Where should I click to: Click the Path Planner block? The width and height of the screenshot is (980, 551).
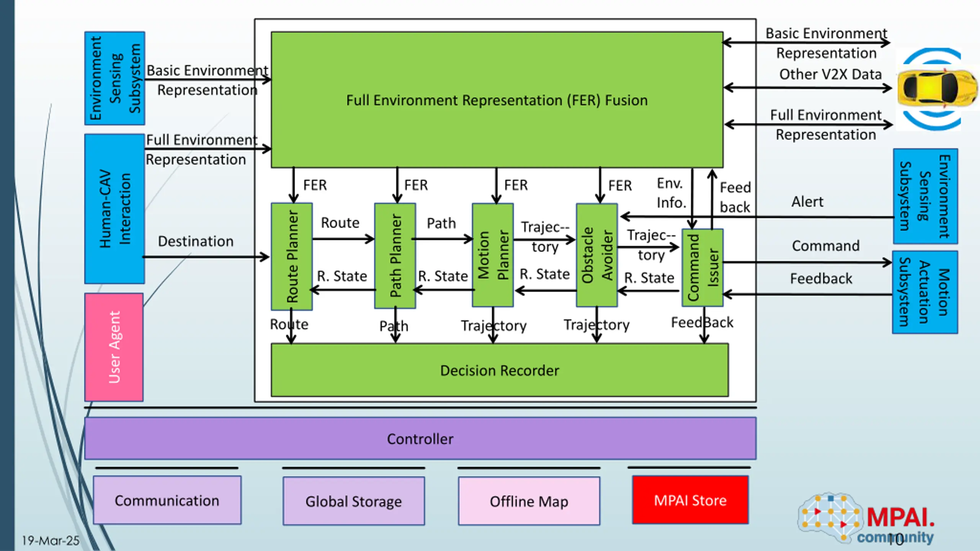point(395,256)
